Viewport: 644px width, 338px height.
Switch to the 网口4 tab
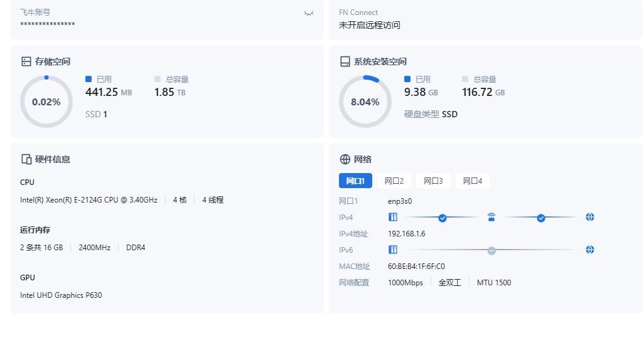click(x=473, y=181)
